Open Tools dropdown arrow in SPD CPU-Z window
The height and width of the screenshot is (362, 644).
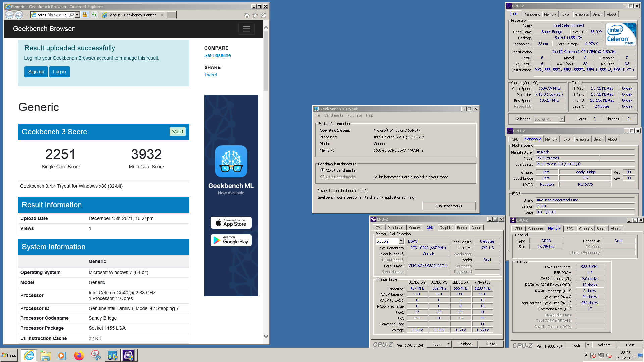point(448,344)
